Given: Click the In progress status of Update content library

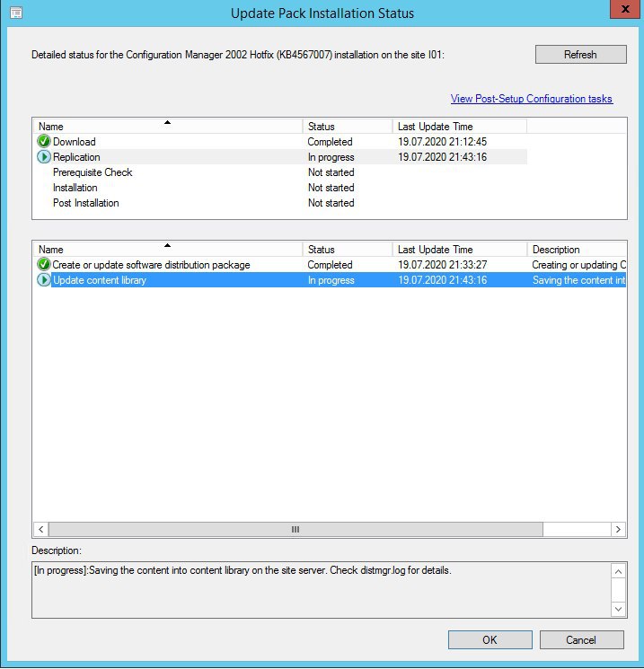Looking at the screenshot, I should (331, 280).
